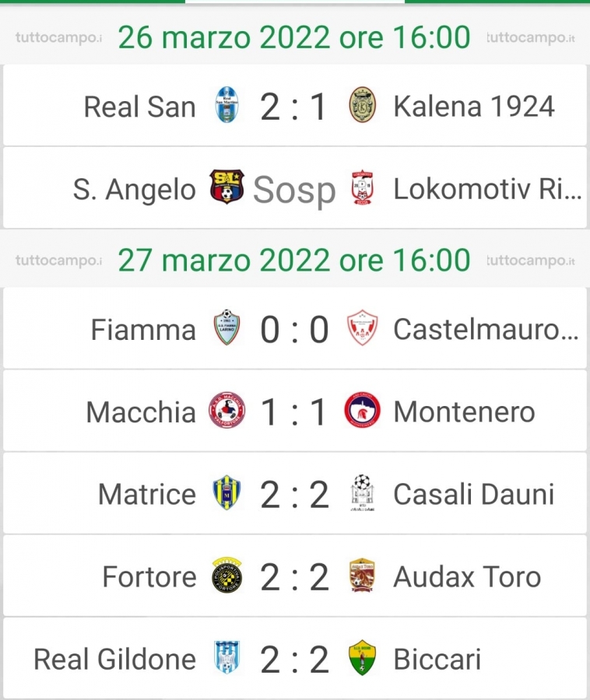Select the Kalena 1924 team name

tap(474, 107)
